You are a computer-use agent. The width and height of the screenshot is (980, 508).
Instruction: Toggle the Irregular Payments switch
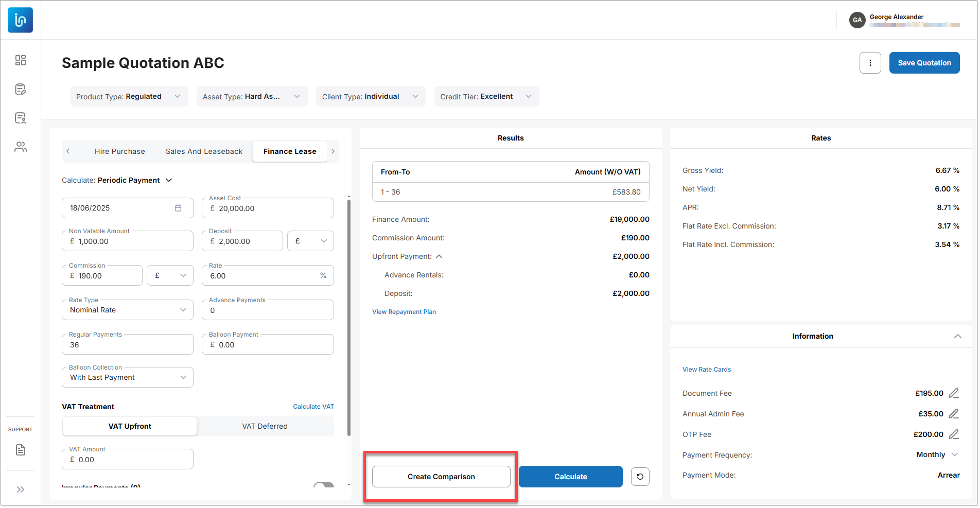[x=324, y=485]
